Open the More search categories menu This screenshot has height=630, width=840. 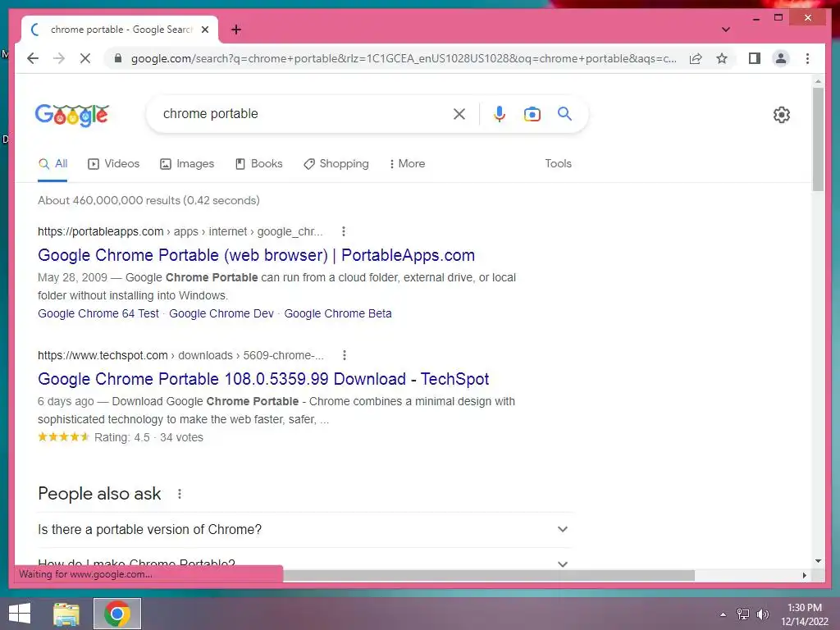(x=407, y=164)
